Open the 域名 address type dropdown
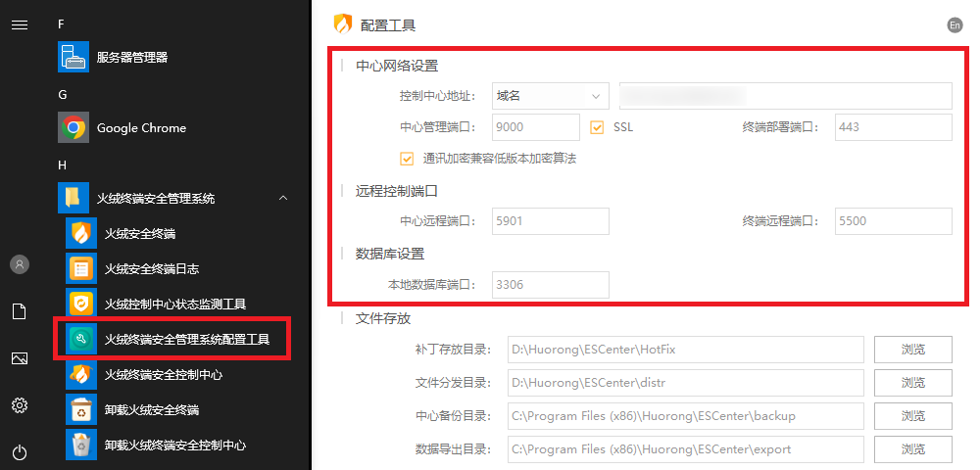Image resolution: width=980 pixels, height=470 pixels. pyautogui.click(x=551, y=96)
